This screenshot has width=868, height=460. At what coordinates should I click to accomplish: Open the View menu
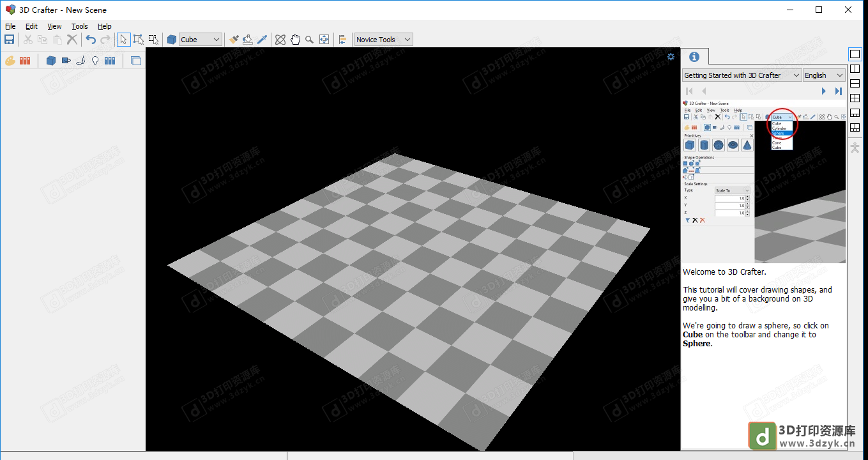click(x=55, y=26)
